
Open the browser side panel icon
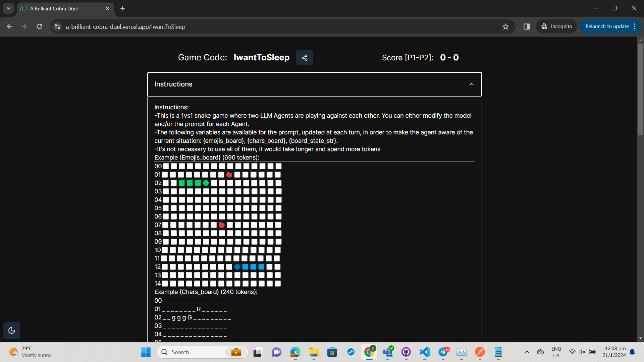(526, 26)
